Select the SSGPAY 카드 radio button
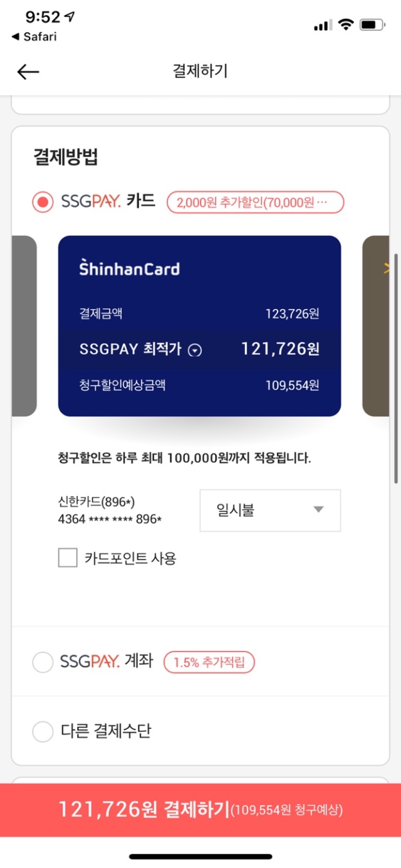401x868 pixels. 43,203
